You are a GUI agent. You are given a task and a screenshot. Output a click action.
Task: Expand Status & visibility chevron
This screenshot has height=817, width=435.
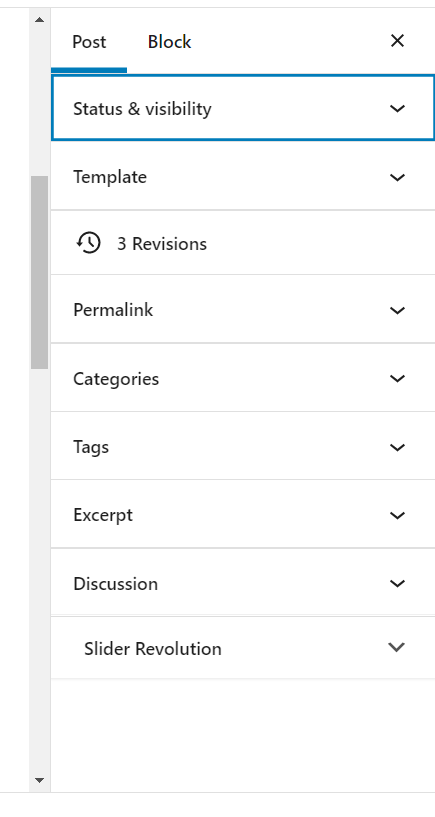point(397,108)
